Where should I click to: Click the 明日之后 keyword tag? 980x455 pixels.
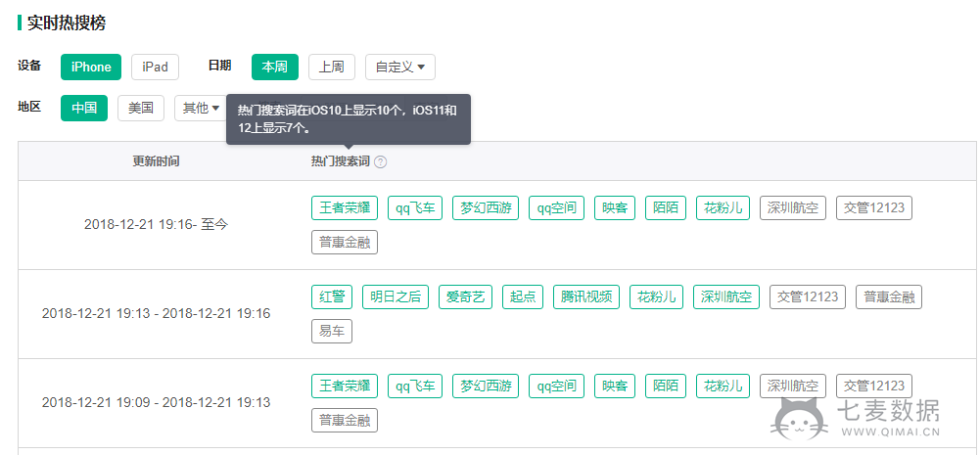click(x=396, y=296)
